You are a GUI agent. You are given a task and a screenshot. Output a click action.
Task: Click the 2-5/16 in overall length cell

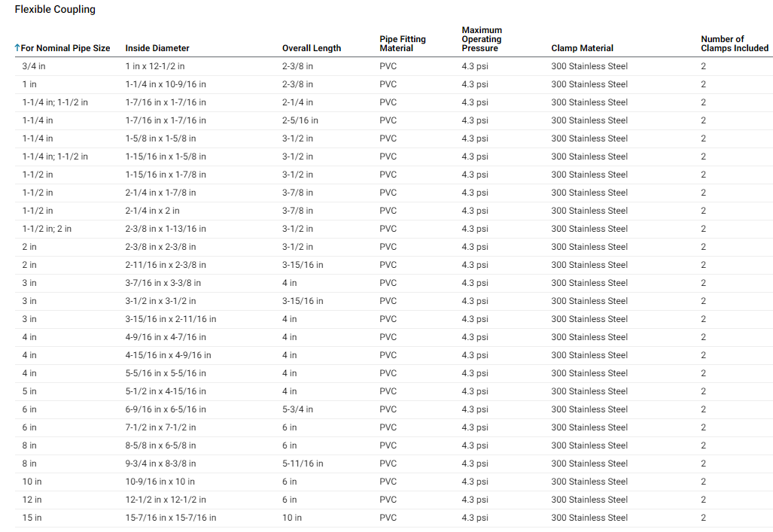(x=300, y=120)
